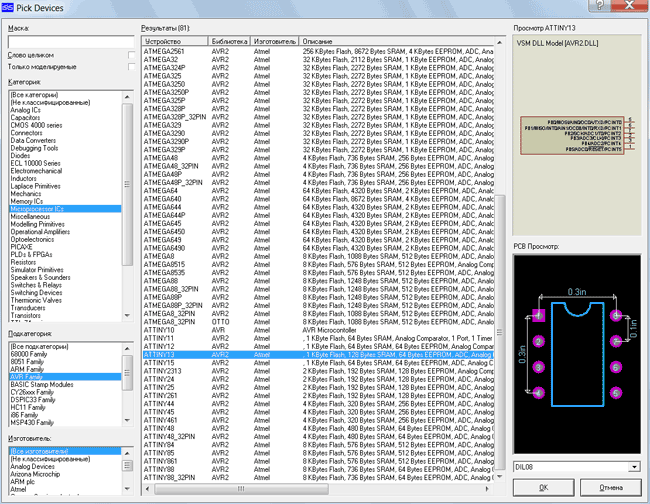This screenshot has height=504, width=650.
Task: Open the DIL08 package dropdown
Action: pos(634,467)
